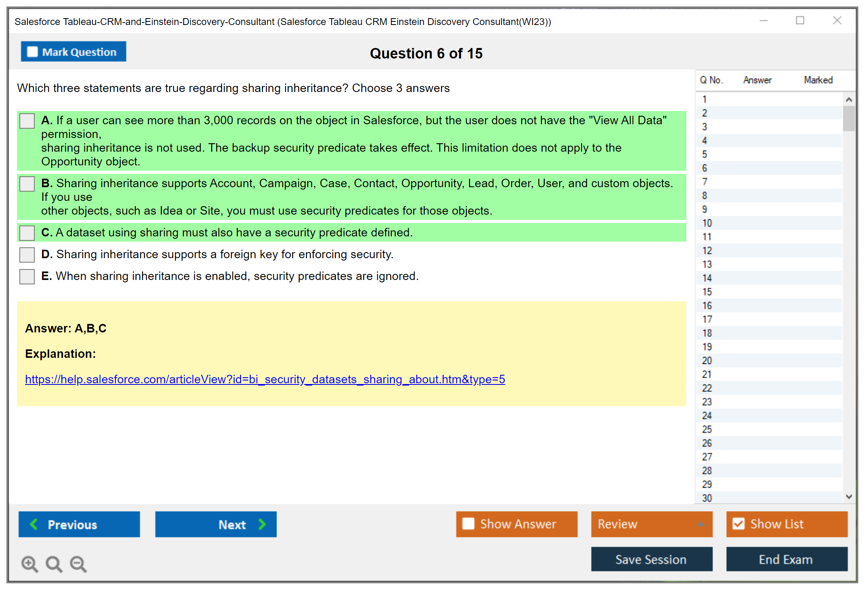Viewport: 868px width, 593px height.
Task: Tick the checkbox for option D
Action: click(x=27, y=255)
